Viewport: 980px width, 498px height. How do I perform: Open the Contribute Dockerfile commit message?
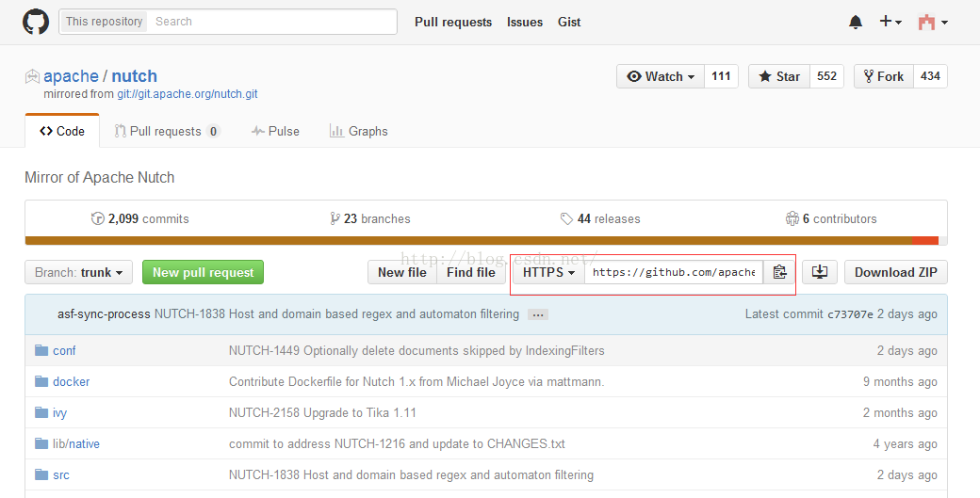coord(416,382)
